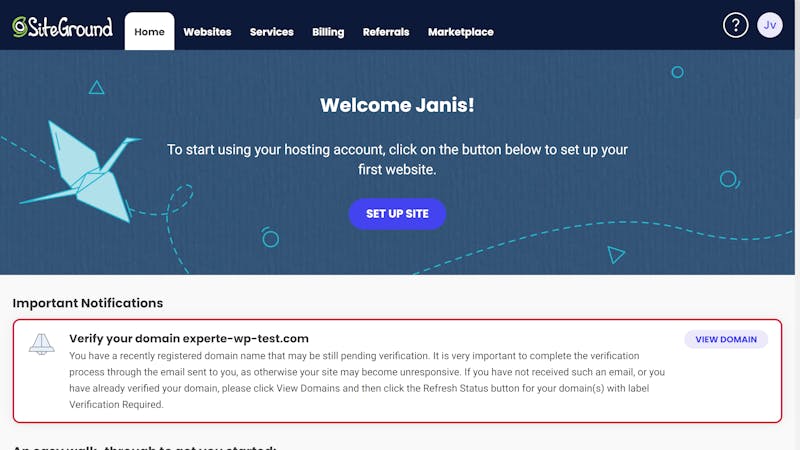Open the help question mark icon
800x450 pixels.
(x=735, y=25)
